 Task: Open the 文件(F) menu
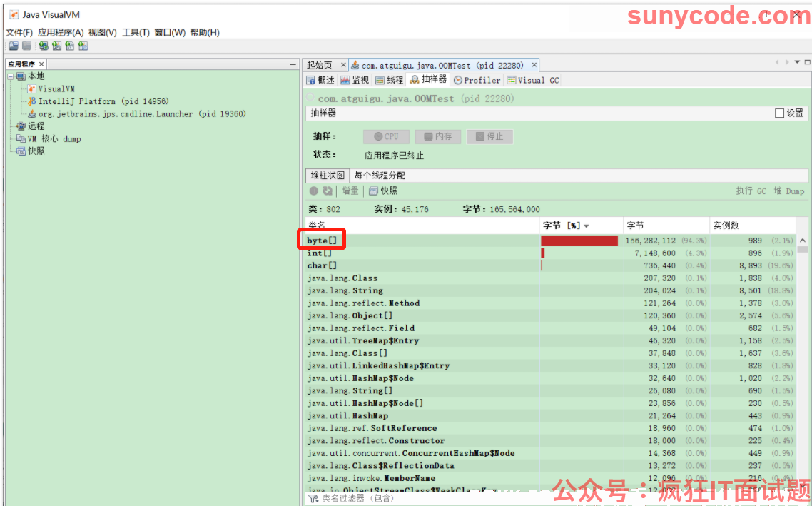pyautogui.click(x=19, y=32)
